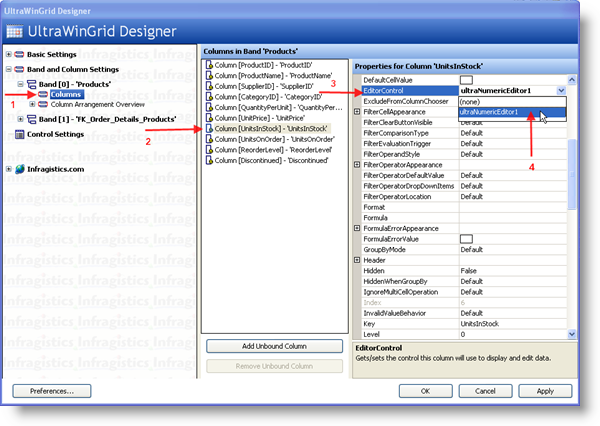Expand the FilterCellAppearance property
The image size is (600, 426).
click(x=357, y=112)
